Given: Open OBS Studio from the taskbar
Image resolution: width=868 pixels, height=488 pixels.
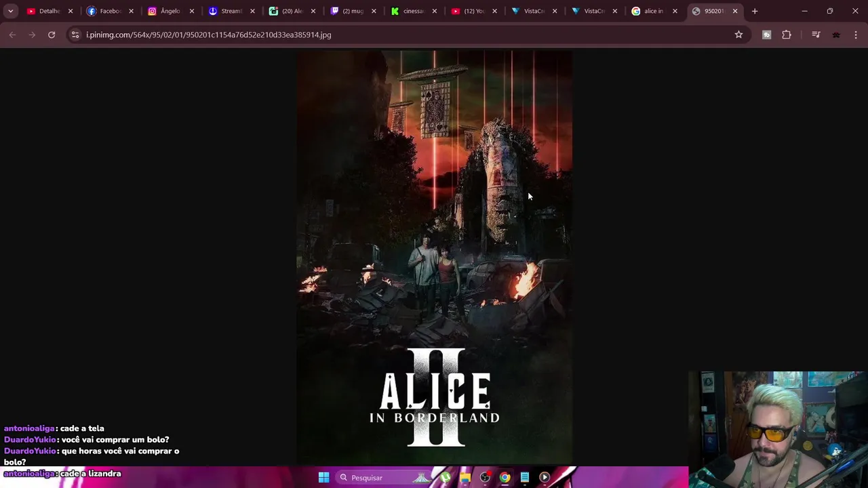Looking at the screenshot, I should point(485,478).
